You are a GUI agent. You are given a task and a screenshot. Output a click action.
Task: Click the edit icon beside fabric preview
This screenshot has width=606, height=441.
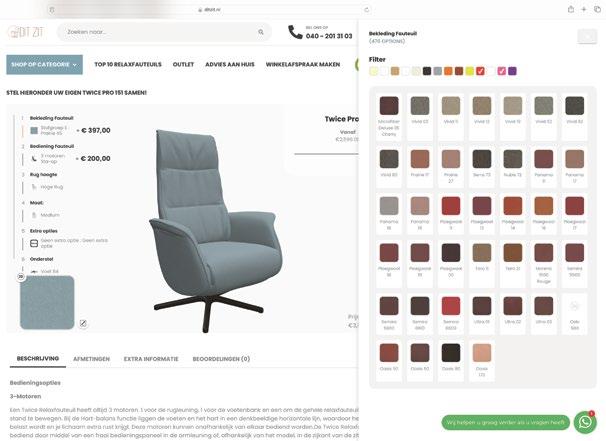(x=83, y=323)
